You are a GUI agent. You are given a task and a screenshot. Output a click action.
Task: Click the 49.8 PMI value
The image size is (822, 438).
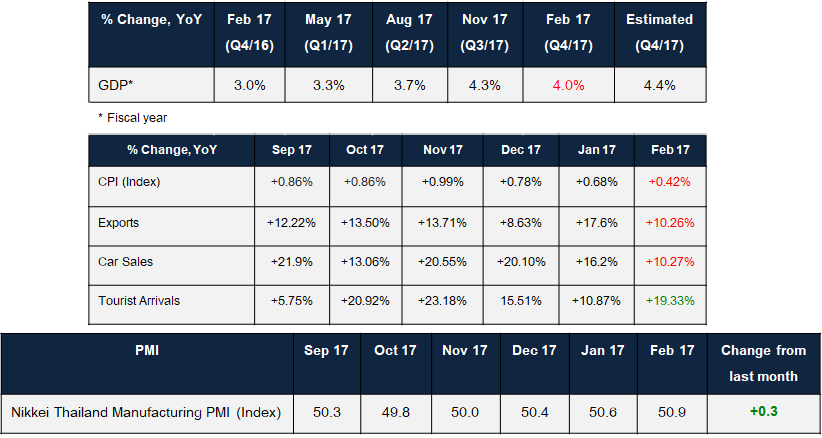pos(395,409)
